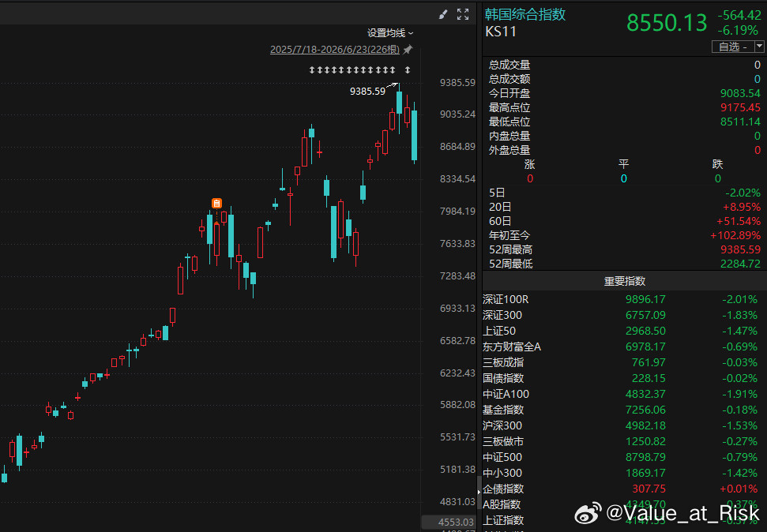Select the 东方财富全A index row
Screen dimensions: 767x532
click(x=625, y=347)
